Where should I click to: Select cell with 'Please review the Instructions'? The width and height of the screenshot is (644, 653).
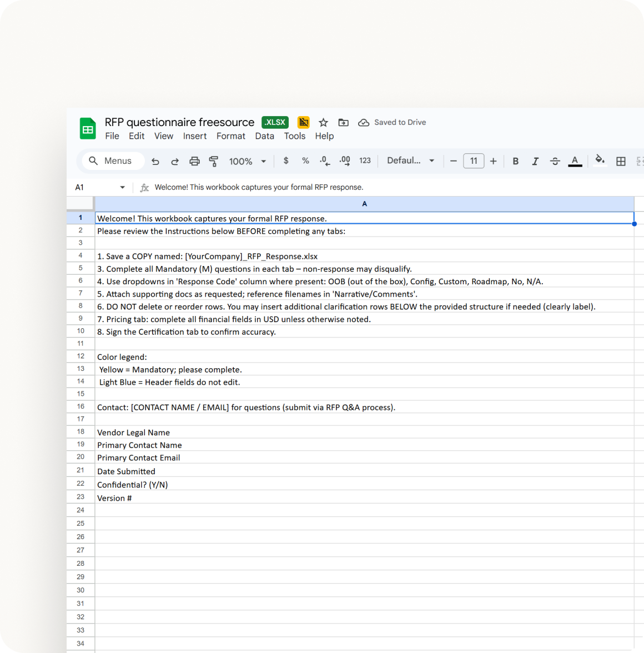coord(364,231)
